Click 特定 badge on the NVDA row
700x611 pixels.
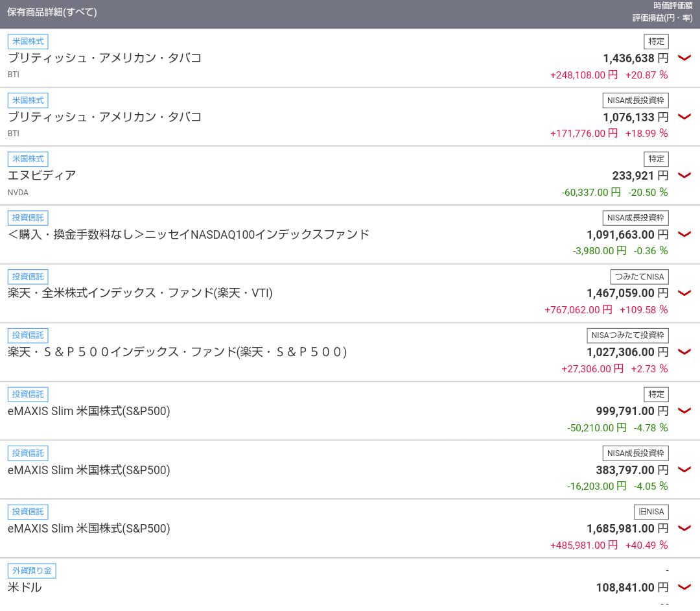(656, 159)
